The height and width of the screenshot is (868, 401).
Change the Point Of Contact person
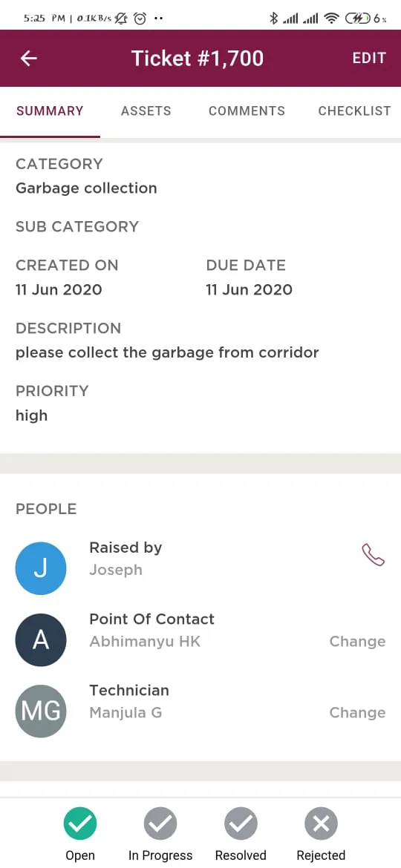point(358,642)
